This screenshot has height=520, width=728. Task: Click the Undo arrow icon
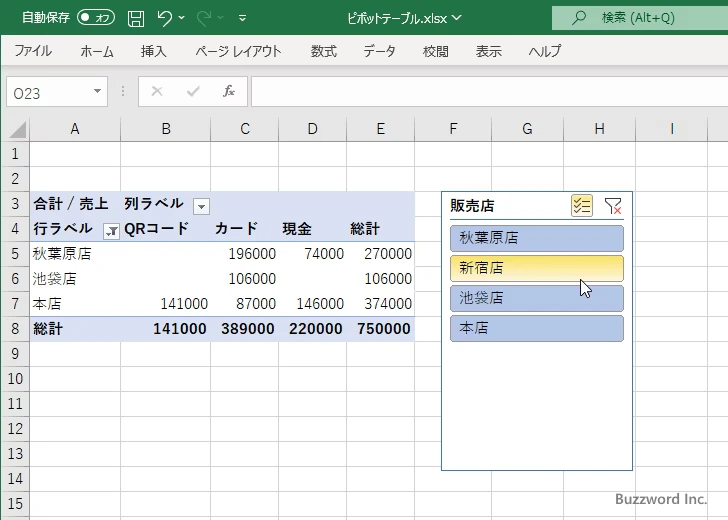coord(164,18)
